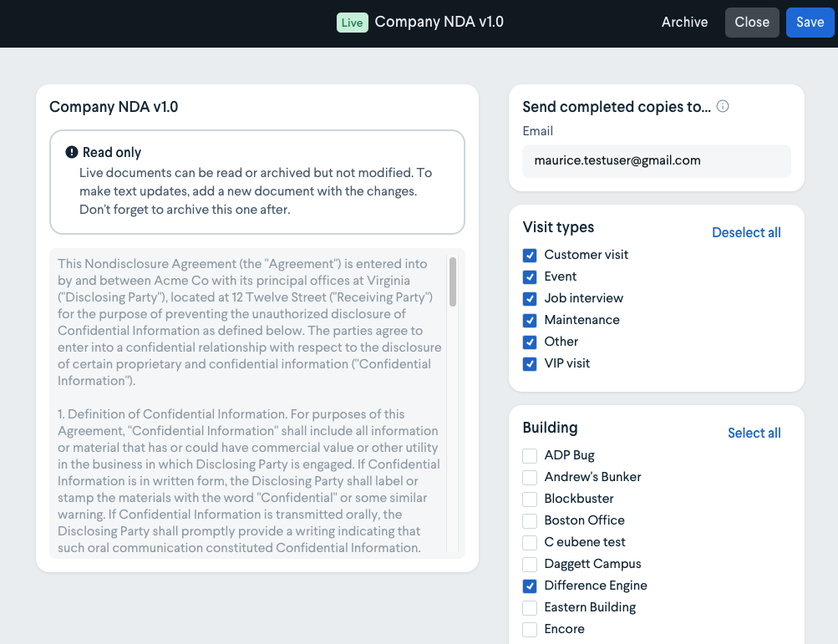Click the Read only warning icon

click(72, 152)
